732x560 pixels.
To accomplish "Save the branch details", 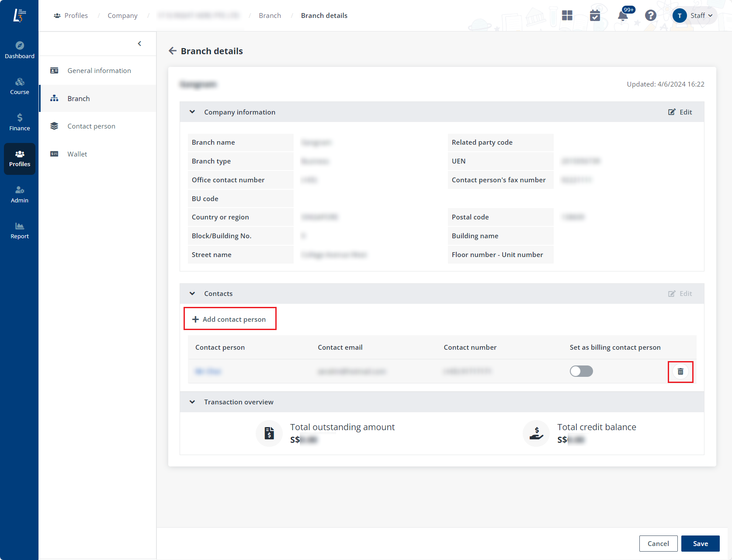I will tap(701, 543).
